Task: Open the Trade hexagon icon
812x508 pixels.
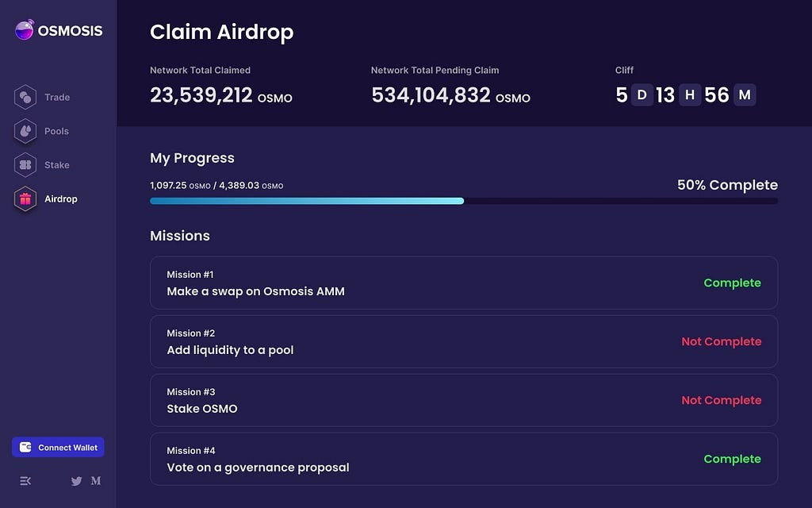Action: click(25, 98)
